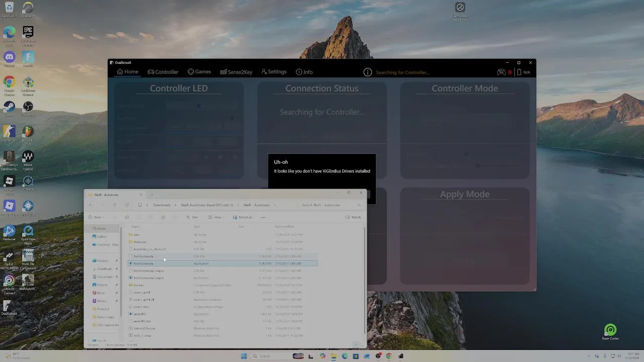Click the up-folder arrow in File Explorer
644x362 pixels.
[115, 205]
